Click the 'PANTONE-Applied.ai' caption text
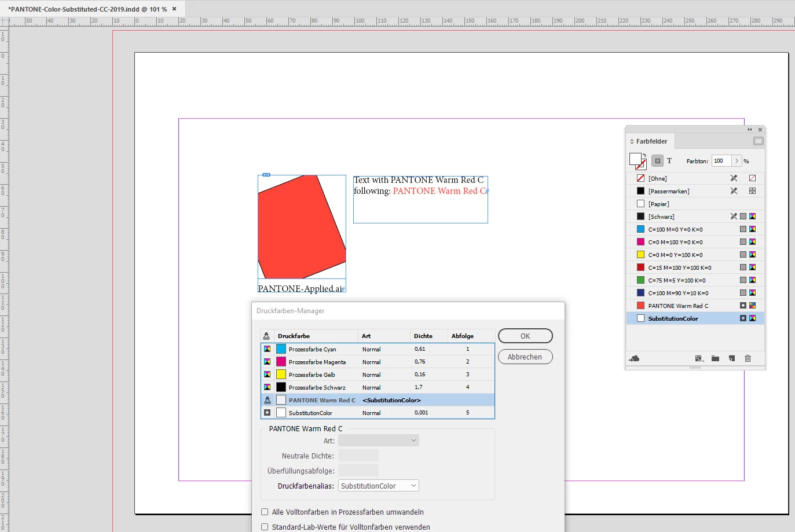This screenshot has height=532, width=795. coord(300,288)
